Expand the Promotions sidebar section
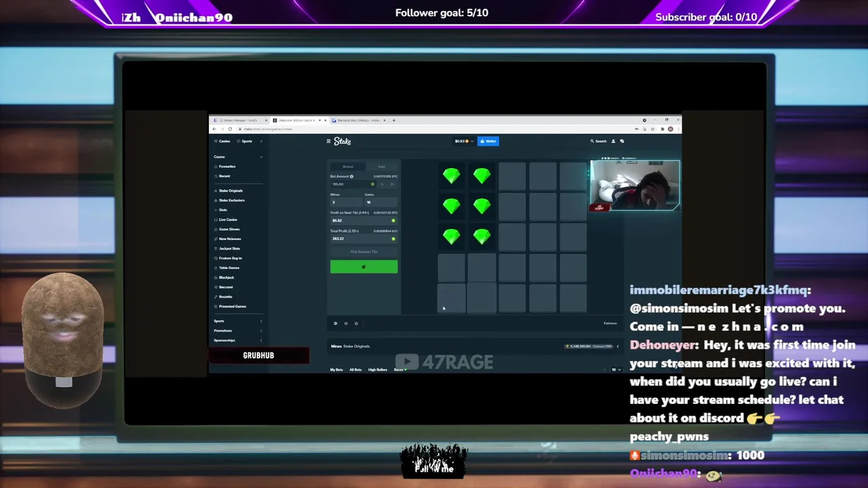Viewport: 868px width, 488px height. tap(261, 331)
